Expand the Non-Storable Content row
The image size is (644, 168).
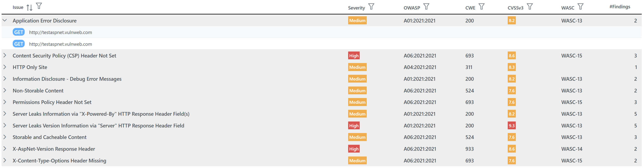5,90
